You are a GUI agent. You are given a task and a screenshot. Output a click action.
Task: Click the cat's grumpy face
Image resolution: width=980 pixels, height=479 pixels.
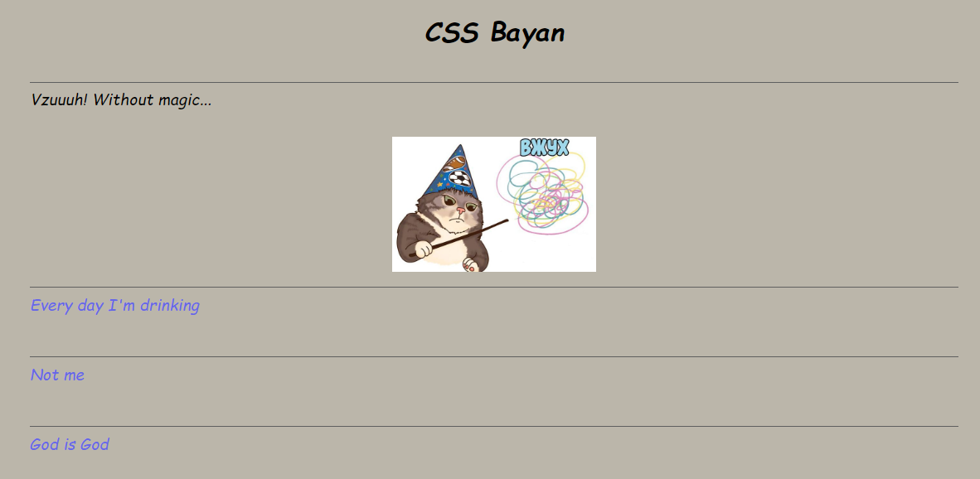tap(459, 209)
